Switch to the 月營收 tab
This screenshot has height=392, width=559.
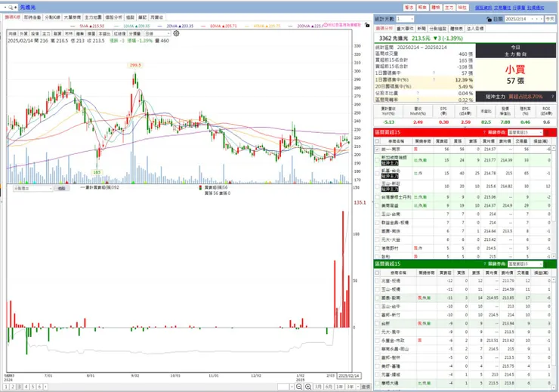click(156, 17)
